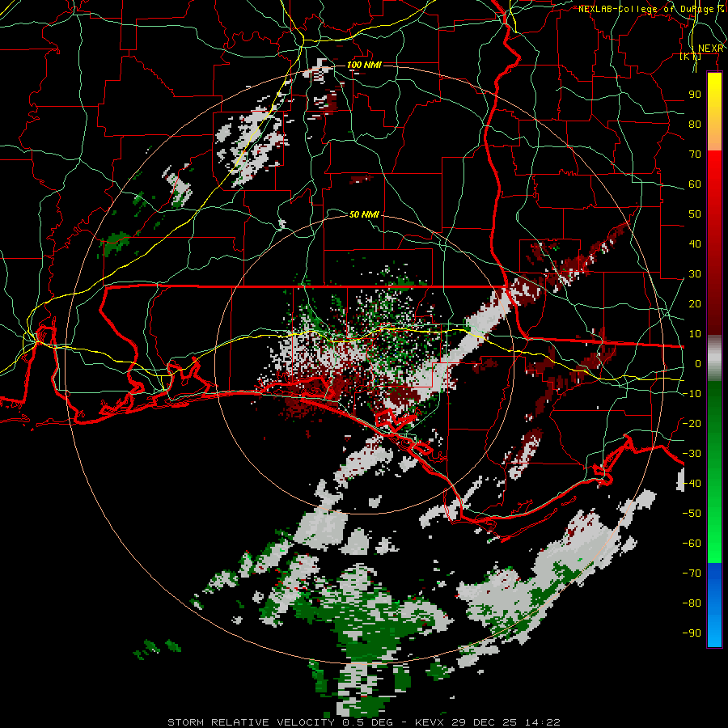Image resolution: width=728 pixels, height=728 pixels.
Task: Click the 90 value on the velocity scale
Action: (695, 95)
